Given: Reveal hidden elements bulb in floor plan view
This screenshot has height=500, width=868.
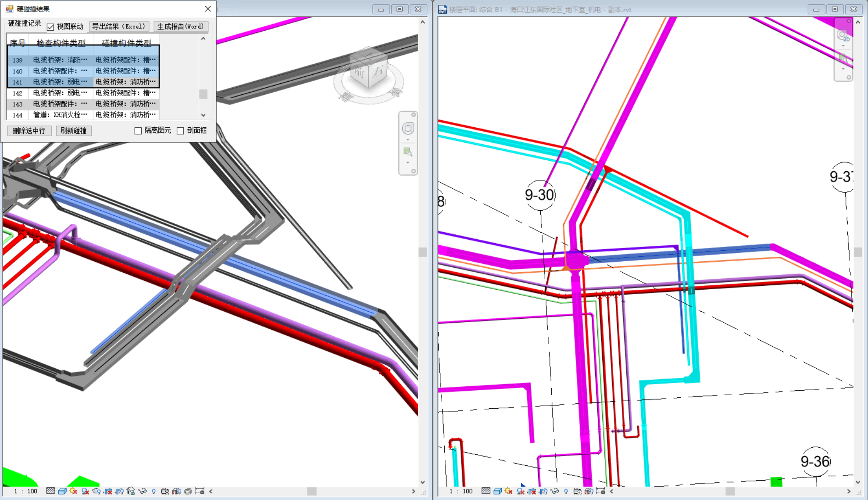Looking at the screenshot, I should click(x=566, y=491).
